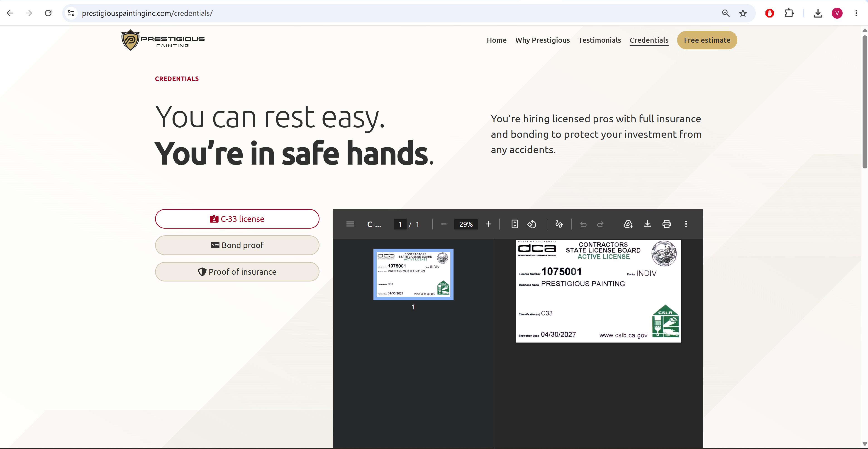Show the Bond proof document

coord(237,245)
